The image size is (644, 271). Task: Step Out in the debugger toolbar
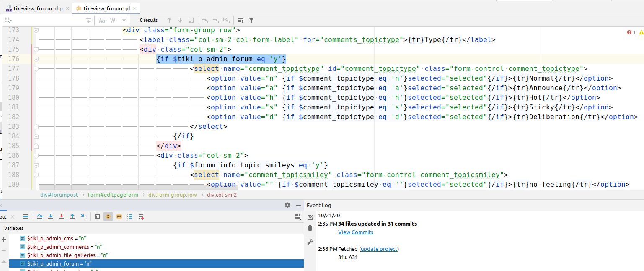(72, 216)
